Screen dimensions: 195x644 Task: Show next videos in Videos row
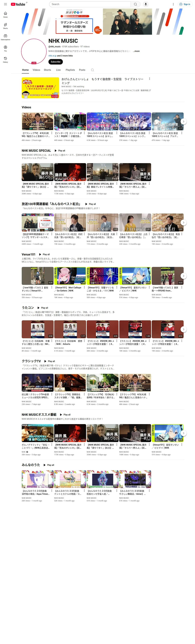point(183,121)
